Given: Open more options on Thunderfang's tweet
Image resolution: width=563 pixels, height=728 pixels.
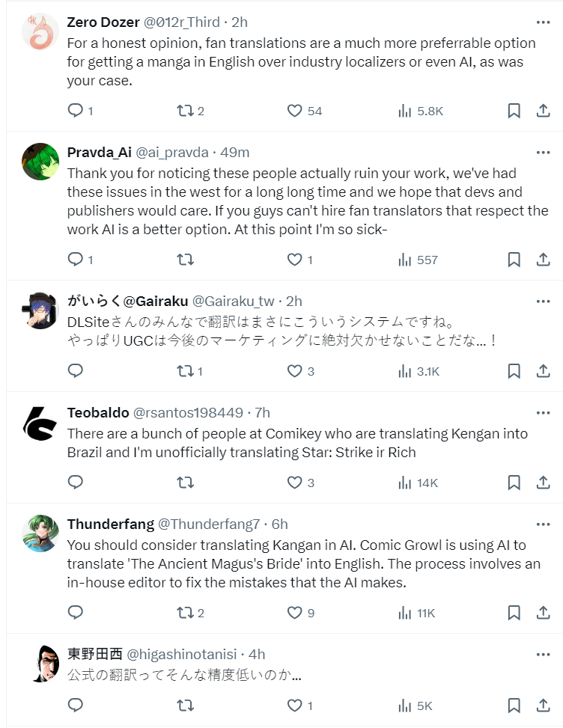Looking at the screenshot, I should point(544,524).
